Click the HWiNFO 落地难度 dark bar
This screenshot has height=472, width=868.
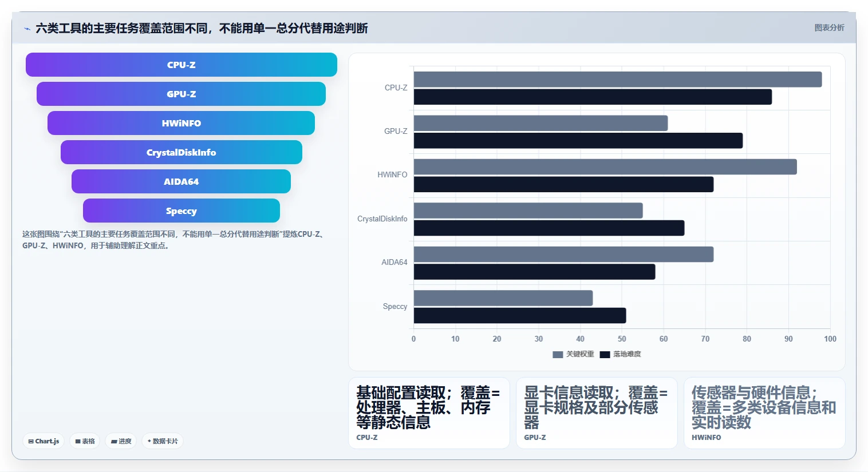(563, 184)
